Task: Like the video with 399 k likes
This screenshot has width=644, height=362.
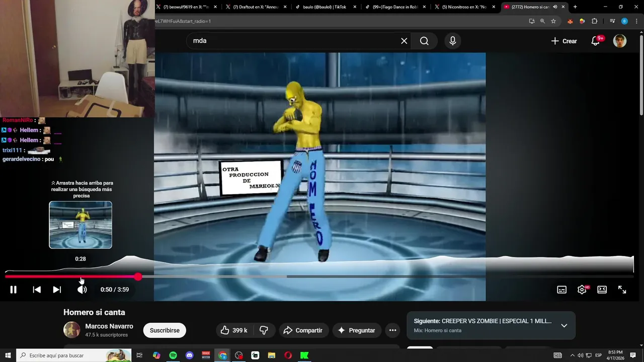Action: [x=234, y=330]
